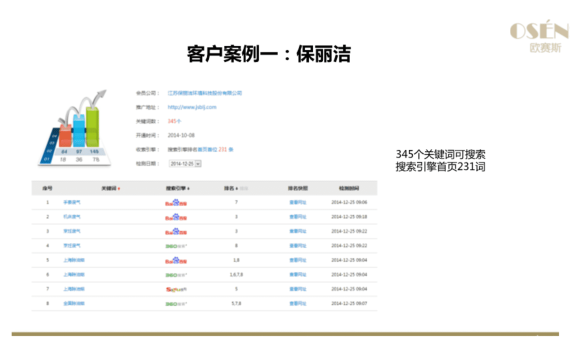Screen dimensions: 570x360
Task: Click the OSÉN 欧赛斯 logo
Action: tap(539, 36)
